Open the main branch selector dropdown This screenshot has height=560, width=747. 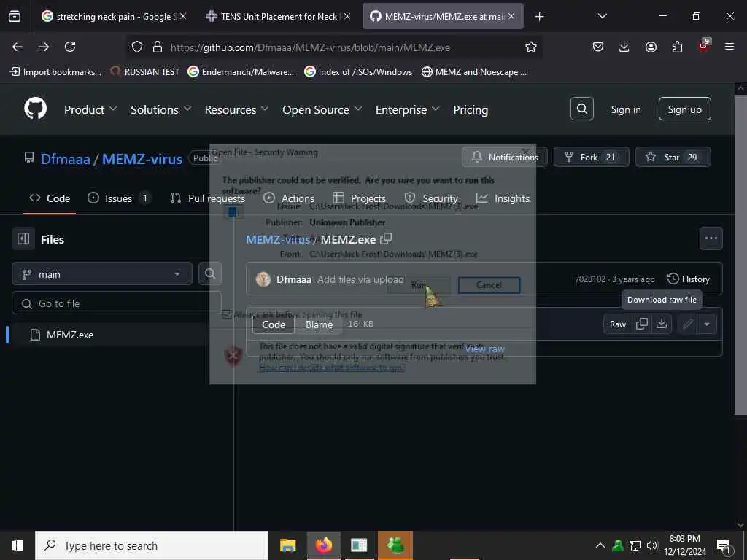pyautogui.click(x=102, y=274)
